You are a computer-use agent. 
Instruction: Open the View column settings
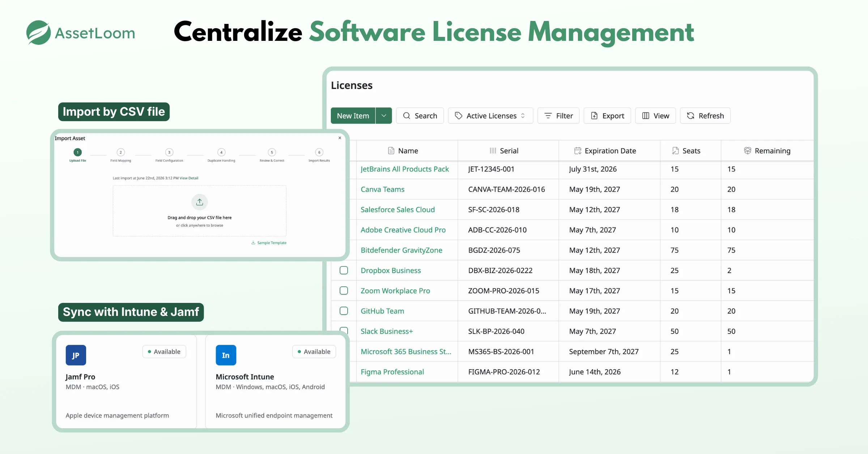(655, 116)
